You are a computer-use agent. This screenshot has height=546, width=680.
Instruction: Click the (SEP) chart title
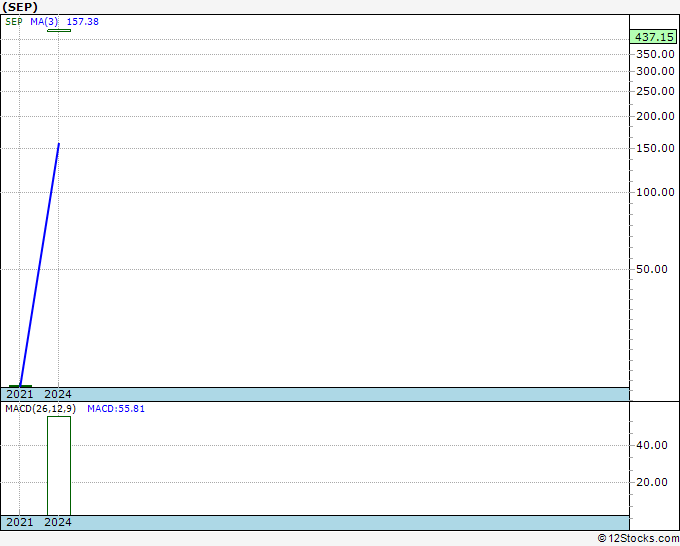(20, 7)
